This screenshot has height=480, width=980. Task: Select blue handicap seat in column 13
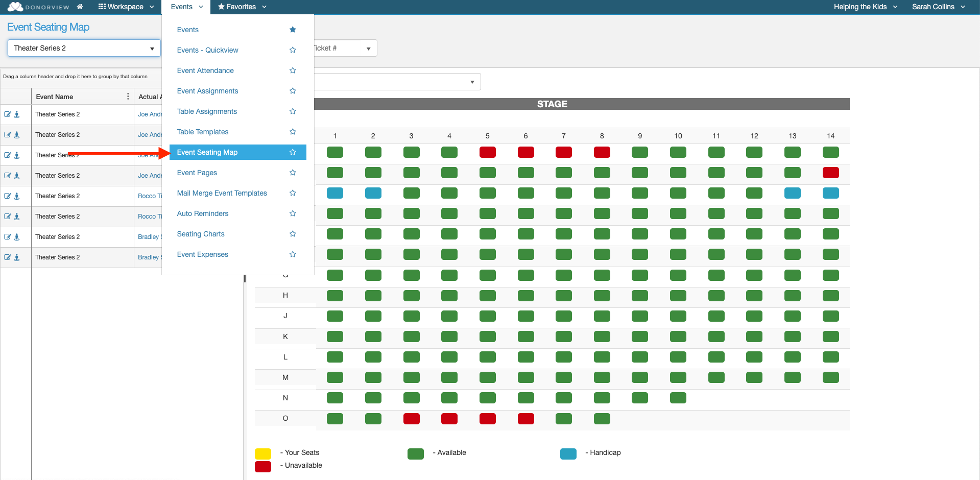[793, 193]
